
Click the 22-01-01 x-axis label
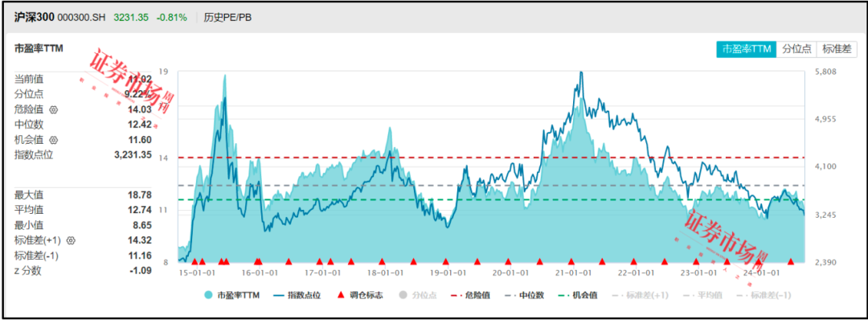[x=636, y=273]
